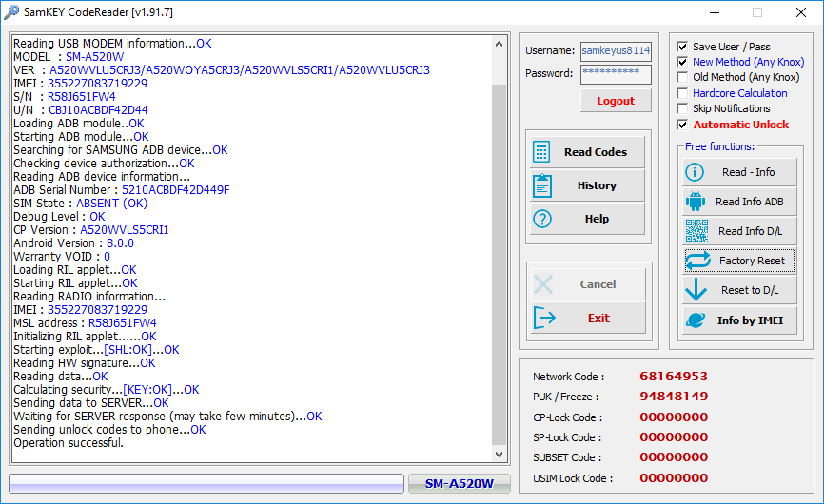This screenshot has width=824, height=504.
Task: Open the History button
Action: [587, 185]
